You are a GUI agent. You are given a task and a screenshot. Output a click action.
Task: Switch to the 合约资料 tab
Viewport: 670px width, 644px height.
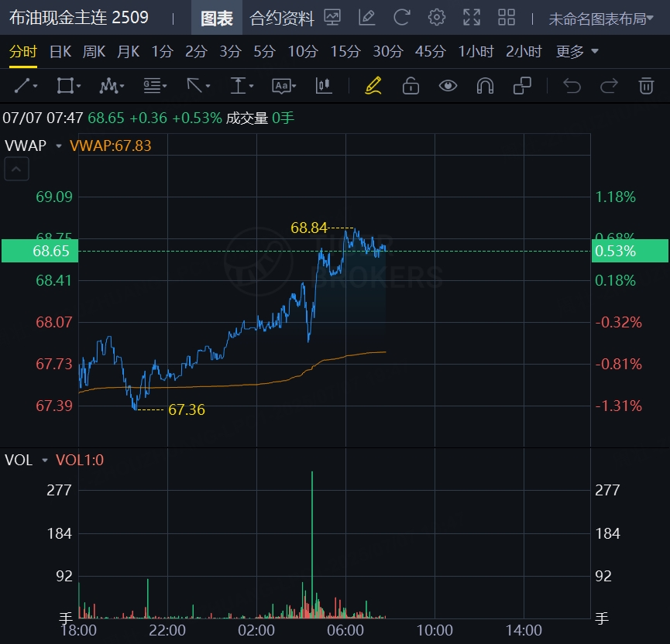282,19
